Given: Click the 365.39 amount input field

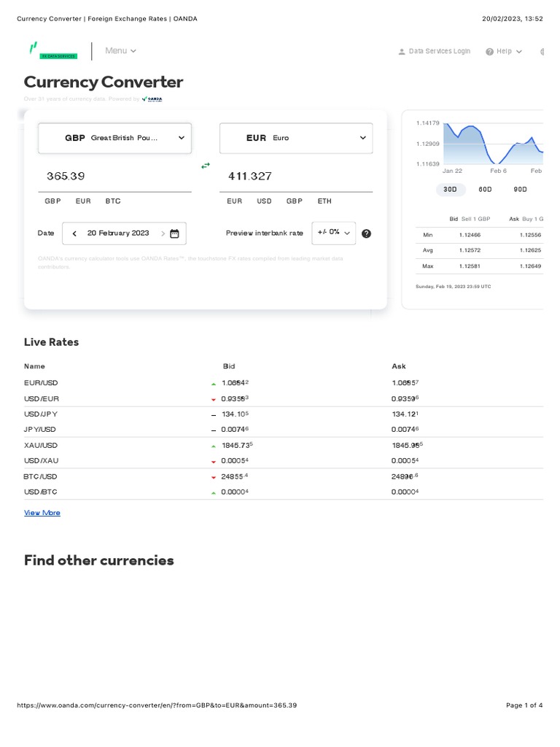Looking at the screenshot, I should tap(114, 176).
